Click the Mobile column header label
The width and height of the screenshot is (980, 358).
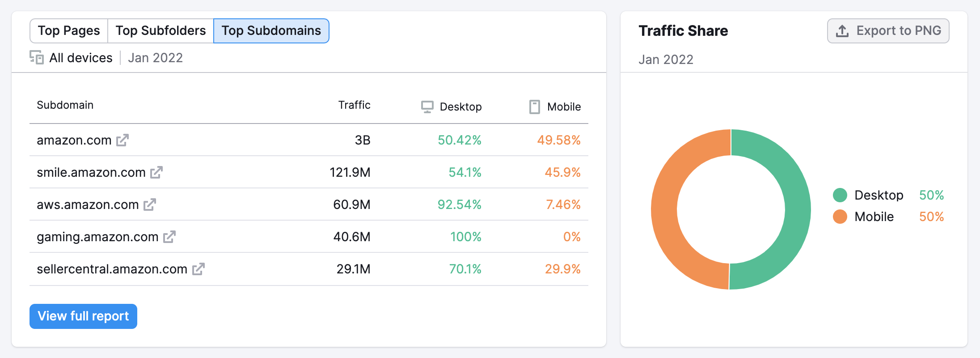pyautogui.click(x=564, y=107)
